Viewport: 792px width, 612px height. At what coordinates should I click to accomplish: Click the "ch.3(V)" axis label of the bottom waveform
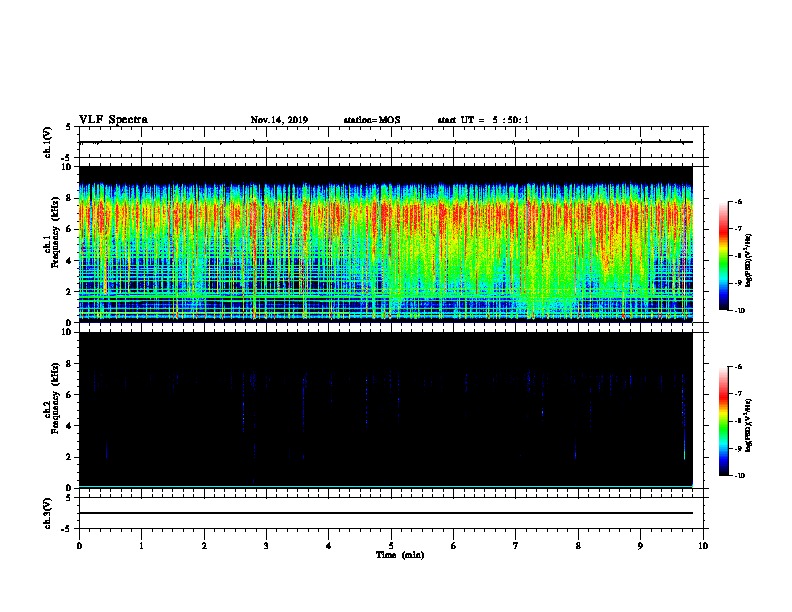click(48, 513)
